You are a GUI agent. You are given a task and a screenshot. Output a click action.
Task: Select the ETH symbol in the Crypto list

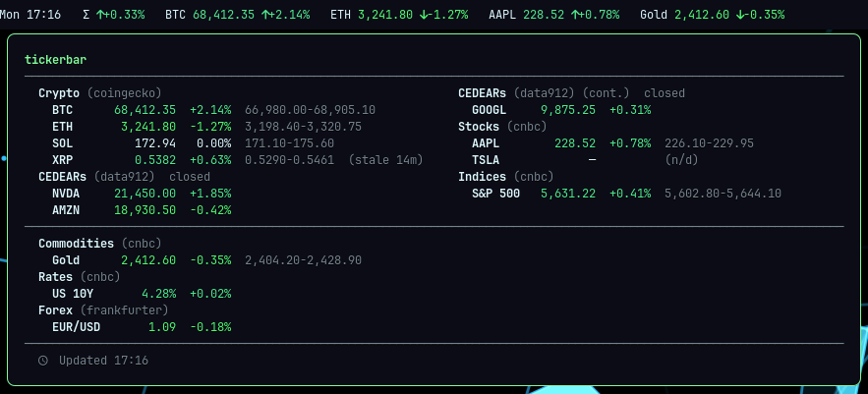tap(63, 127)
